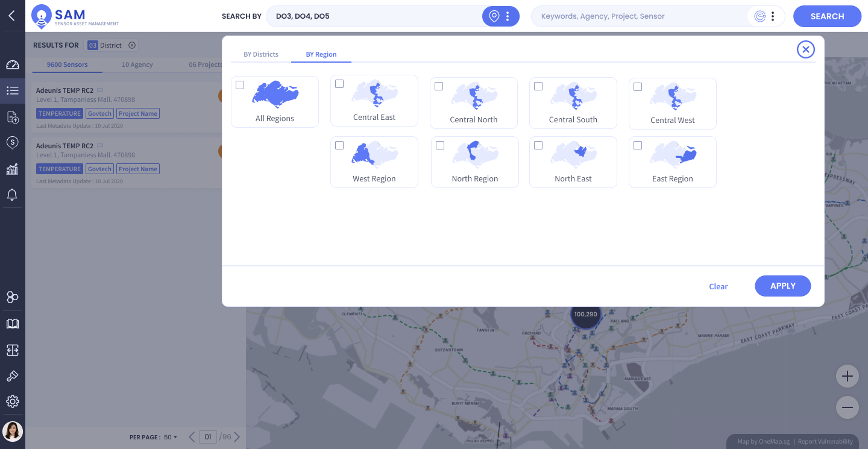Check the East Region checkbox

pyautogui.click(x=638, y=145)
